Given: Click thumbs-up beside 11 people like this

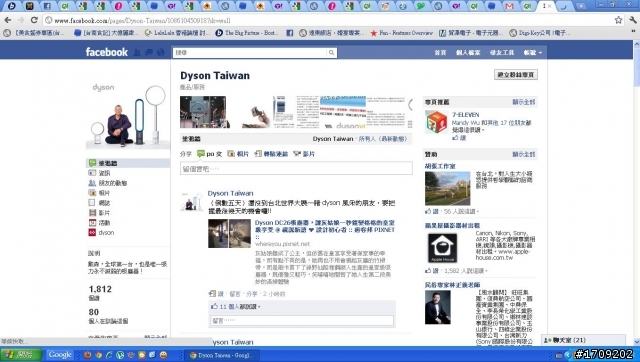Looking at the screenshot, I should [x=214, y=306].
